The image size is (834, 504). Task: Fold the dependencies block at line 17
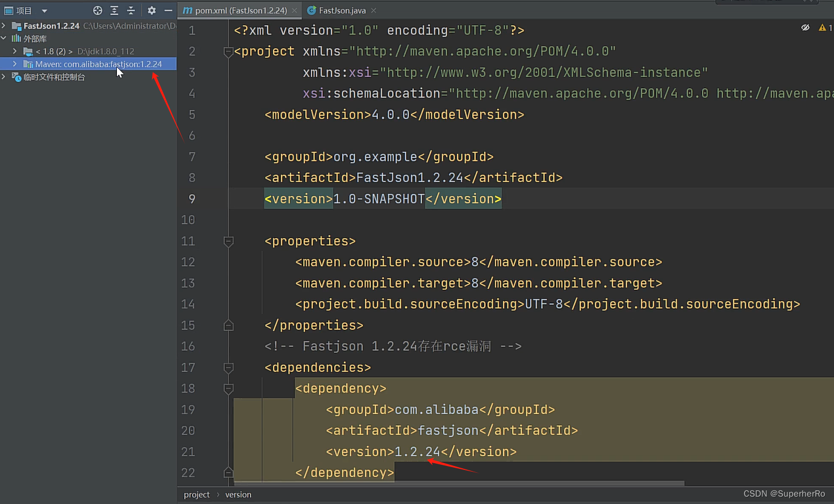[228, 368]
